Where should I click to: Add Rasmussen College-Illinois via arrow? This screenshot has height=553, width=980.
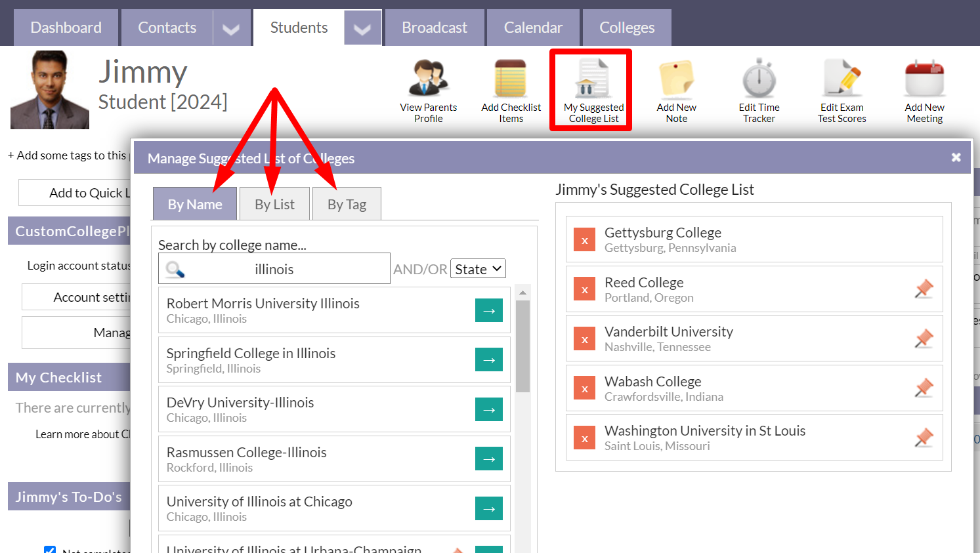pos(489,459)
